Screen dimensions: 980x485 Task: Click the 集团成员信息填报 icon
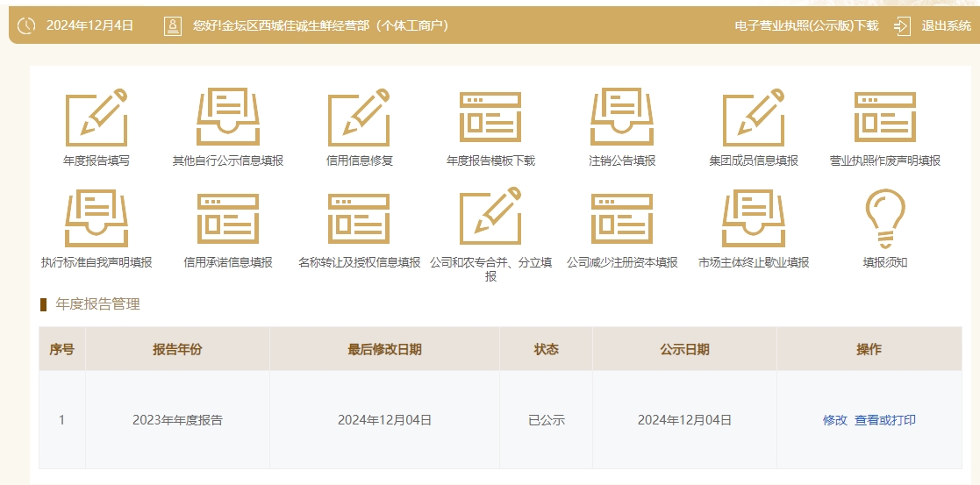754,118
